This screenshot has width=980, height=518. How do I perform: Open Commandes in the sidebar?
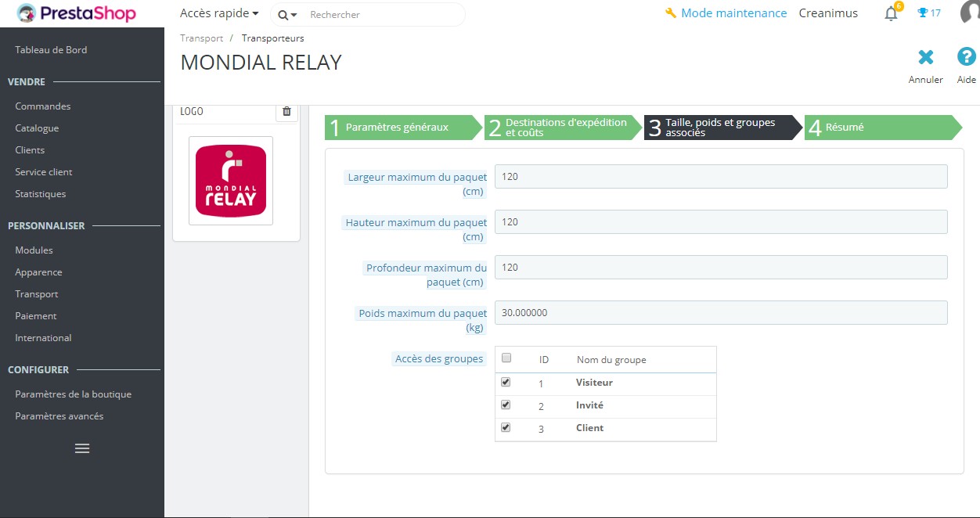(43, 106)
